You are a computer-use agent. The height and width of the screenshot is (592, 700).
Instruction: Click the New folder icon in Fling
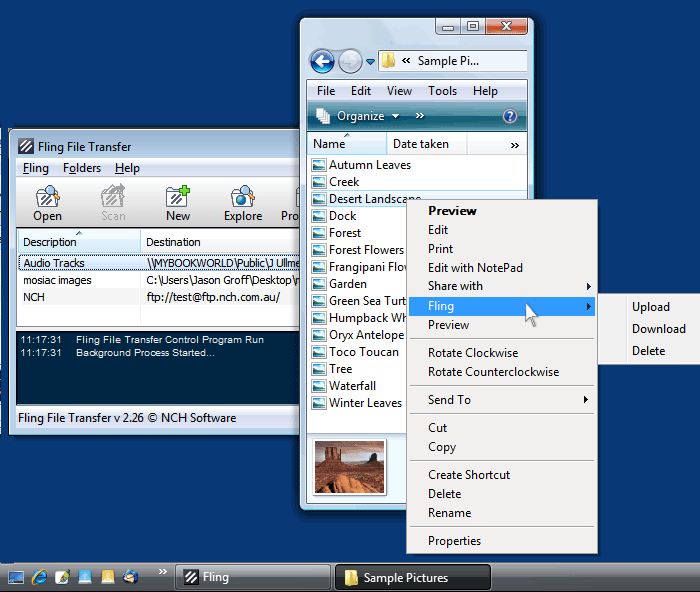click(178, 196)
